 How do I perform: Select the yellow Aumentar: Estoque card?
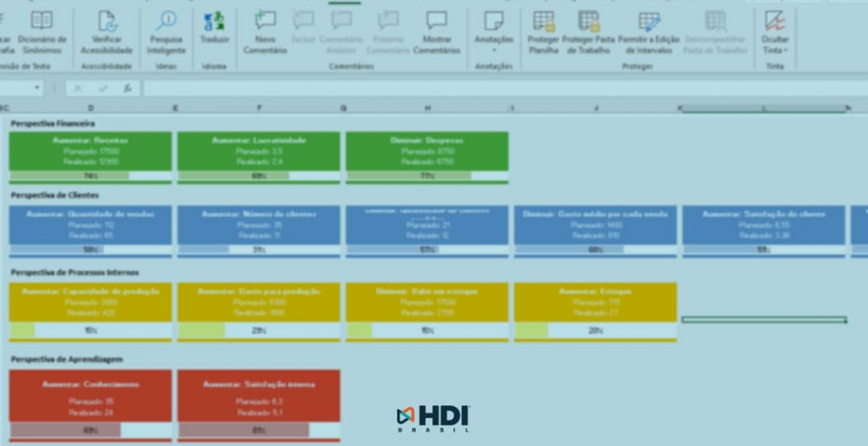coord(595,302)
